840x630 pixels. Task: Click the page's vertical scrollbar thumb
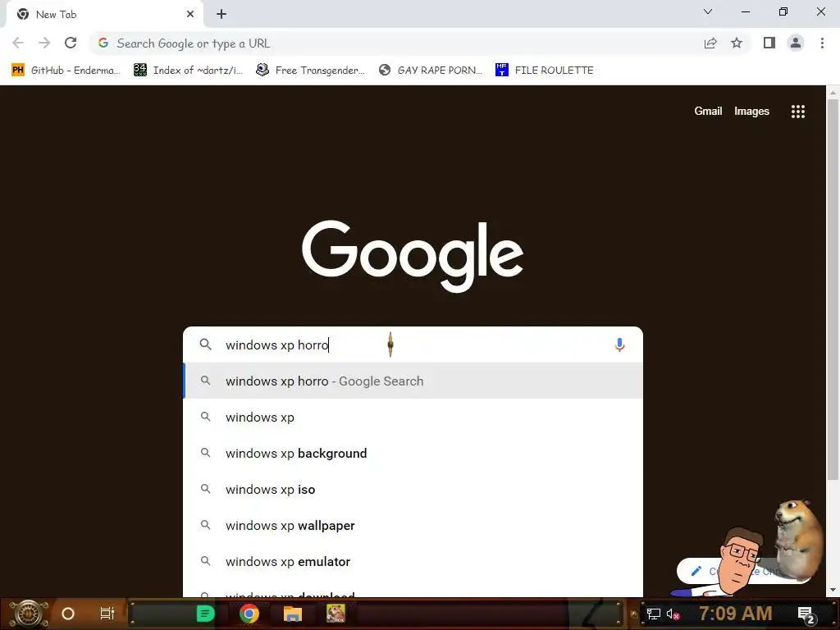(832, 290)
